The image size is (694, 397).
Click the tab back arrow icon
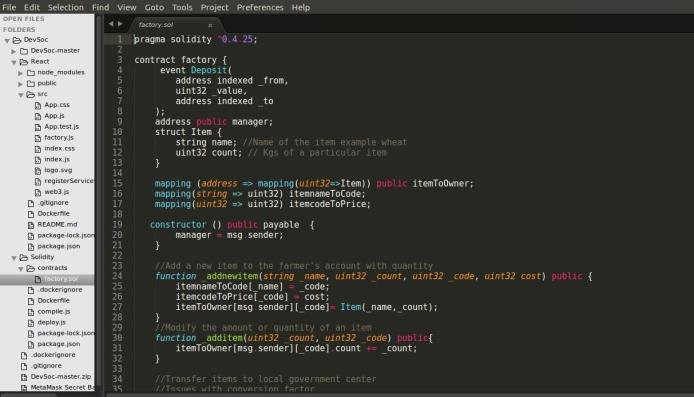pos(111,24)
